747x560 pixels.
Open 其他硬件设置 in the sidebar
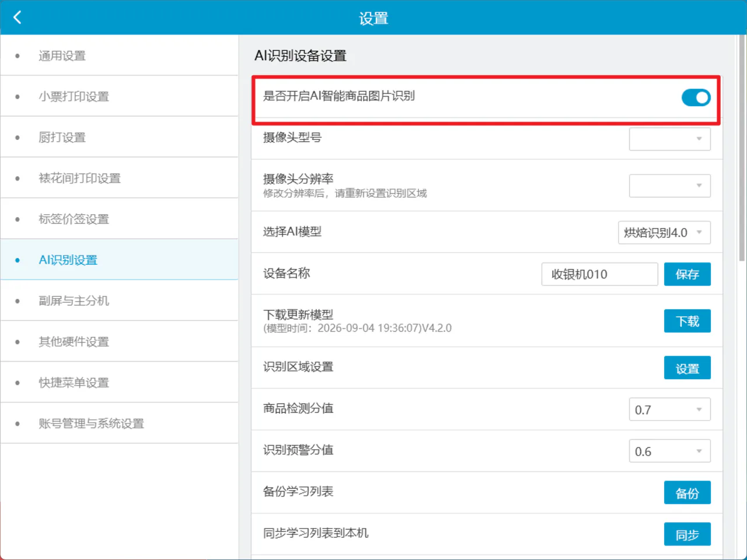point(119,341)
